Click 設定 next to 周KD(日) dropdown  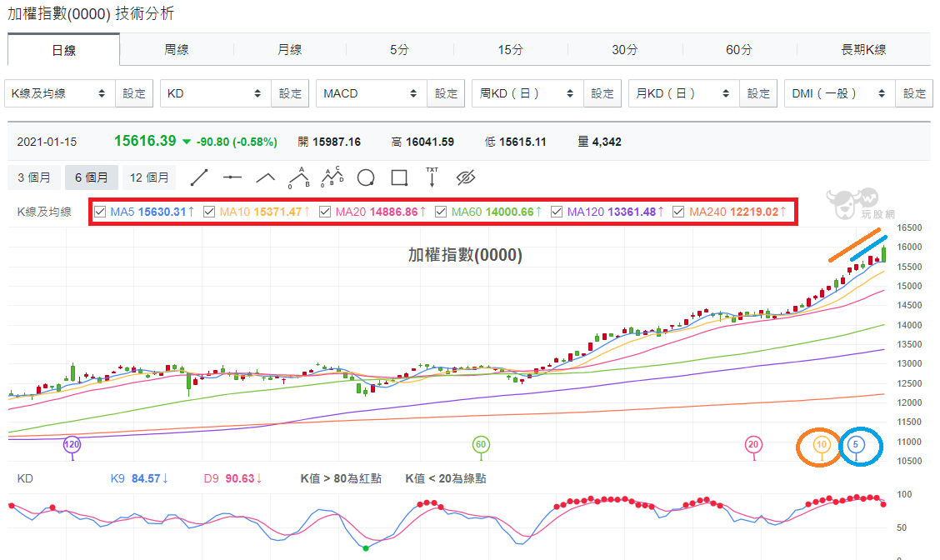tap(602, 93)
